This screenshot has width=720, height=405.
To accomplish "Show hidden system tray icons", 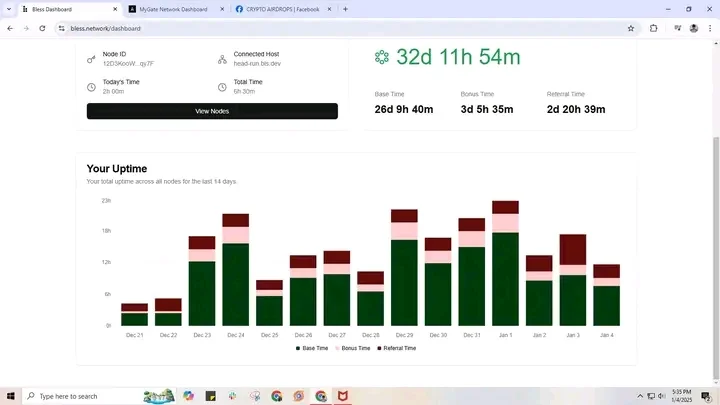I will [640, 396].
